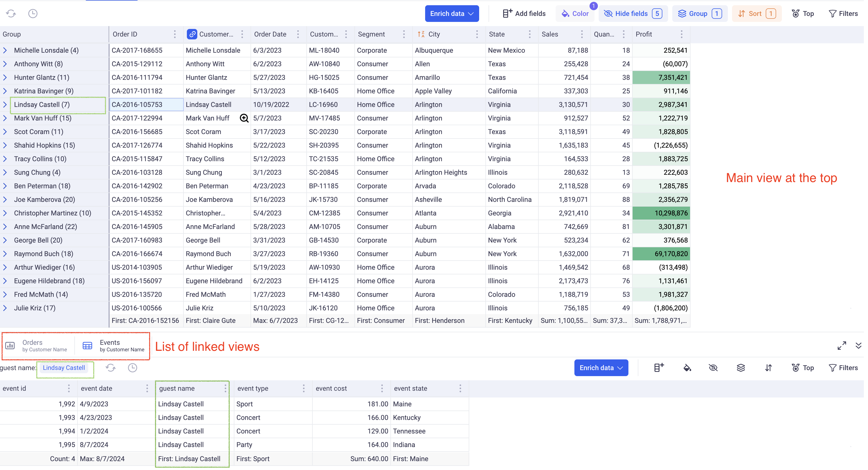Click the refresh icon in top toolbar
868x470 pixels.
pyautogui.click(x=11, y=14)
